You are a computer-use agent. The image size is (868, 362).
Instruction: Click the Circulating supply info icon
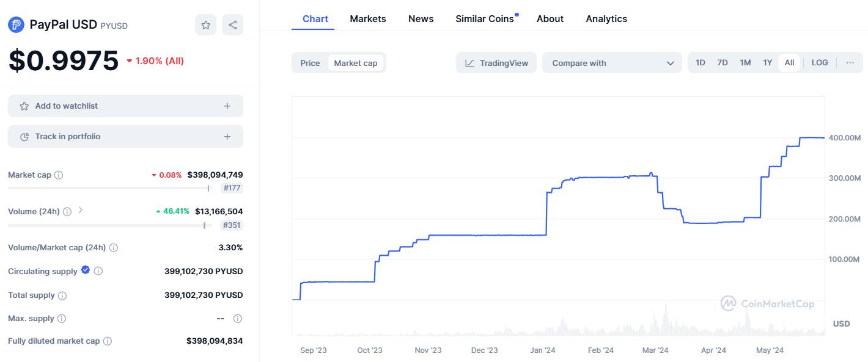(98, 271)
